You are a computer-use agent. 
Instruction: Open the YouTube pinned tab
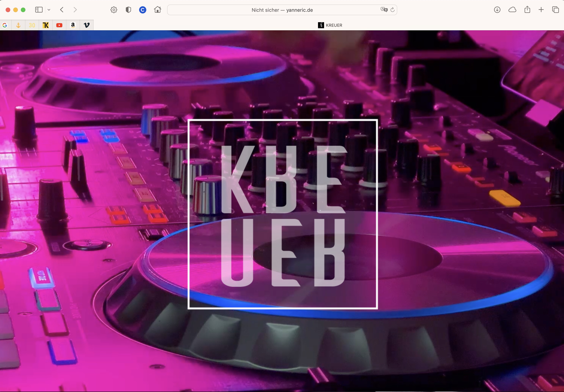59,25
